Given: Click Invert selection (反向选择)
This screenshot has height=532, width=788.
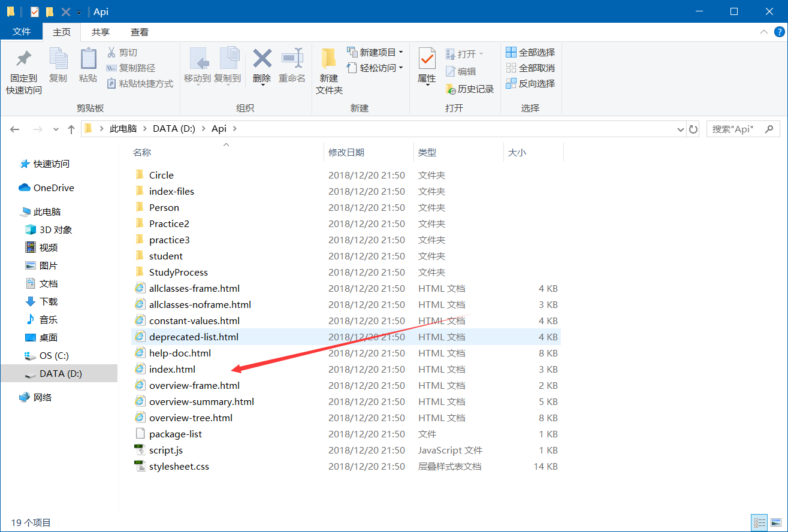Looking at the screenshot, I should tap(530, 84).
